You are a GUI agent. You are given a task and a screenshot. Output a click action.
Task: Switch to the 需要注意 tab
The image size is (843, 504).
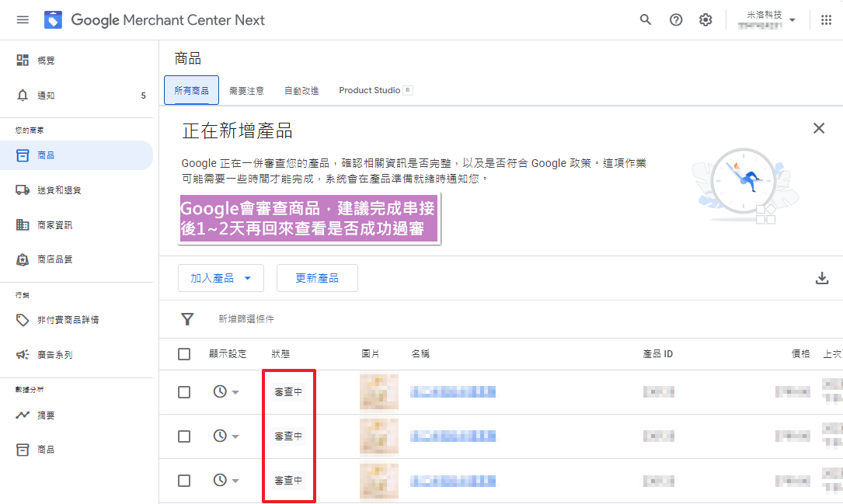point(246,91)
